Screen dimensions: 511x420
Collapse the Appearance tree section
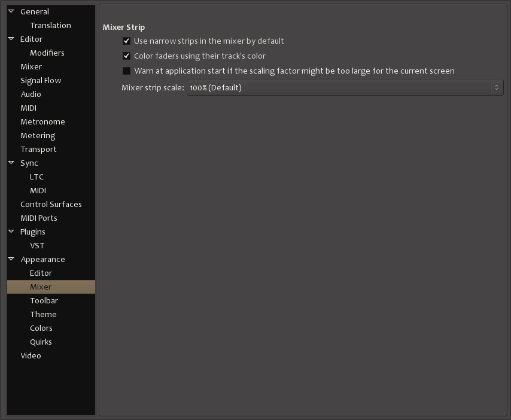click(x=11, y=259)
